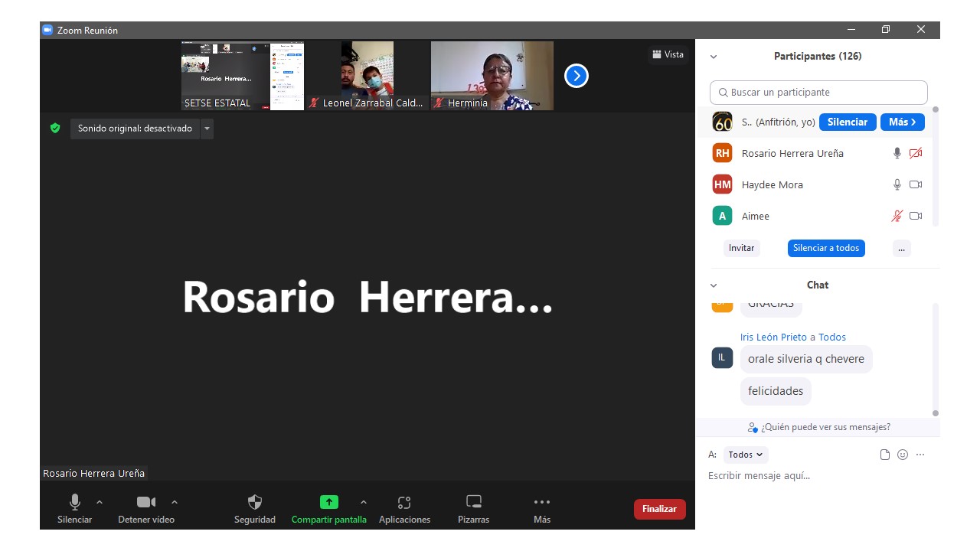This screenshot has width=980, height=551.
Task: Click the green Compartir pantalla icon
Action: [328, 503]
